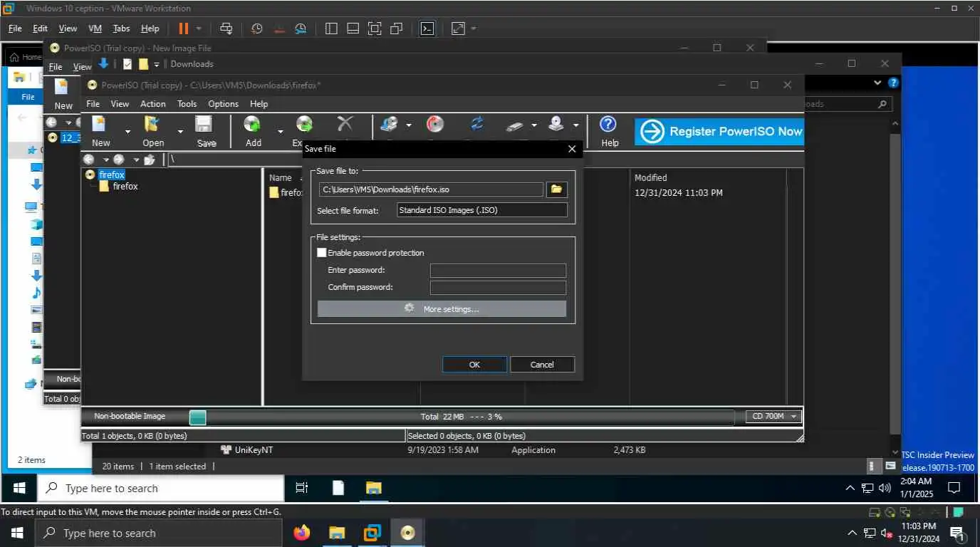The image size is (980, 547).
Task: Click the Convert blue arrows toolbar icon
Action: tap(476, 124)
